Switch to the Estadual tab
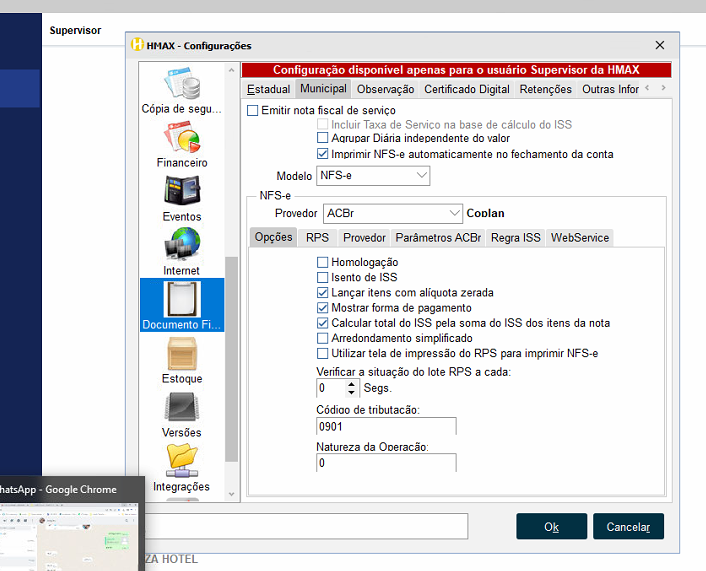Image resolution: width=706 pixels, height=571 pixels. point(268,89)
